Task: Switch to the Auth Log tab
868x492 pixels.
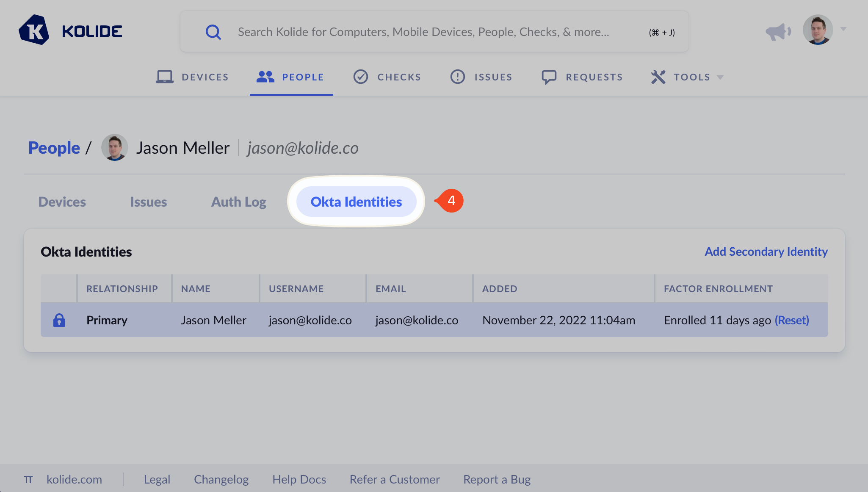Action: [x=238, y=202]
